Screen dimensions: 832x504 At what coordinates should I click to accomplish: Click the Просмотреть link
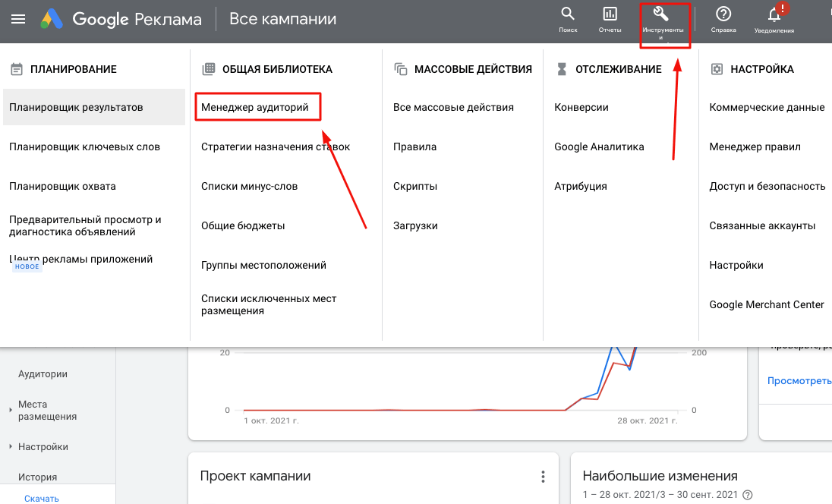point(799,381)
